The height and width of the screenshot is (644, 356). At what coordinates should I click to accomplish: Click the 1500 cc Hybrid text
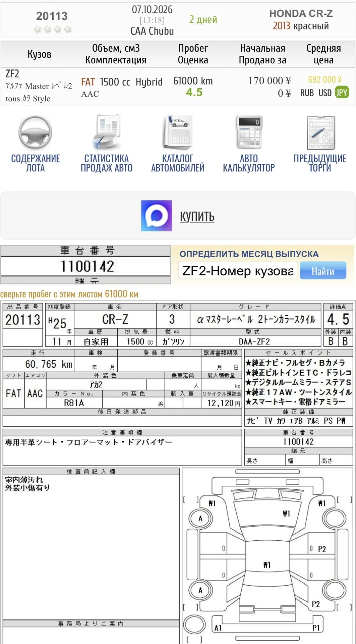(x=131, y=82)
